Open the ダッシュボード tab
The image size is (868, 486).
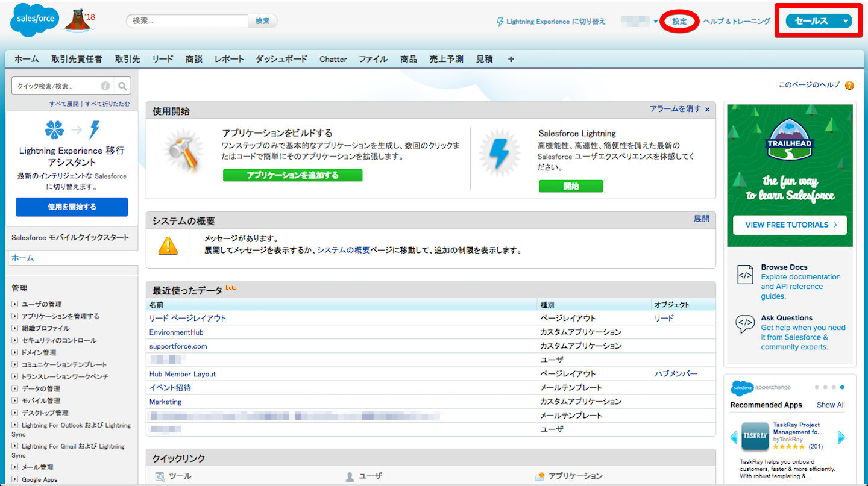pyautogui.click(x=281, y=59)
